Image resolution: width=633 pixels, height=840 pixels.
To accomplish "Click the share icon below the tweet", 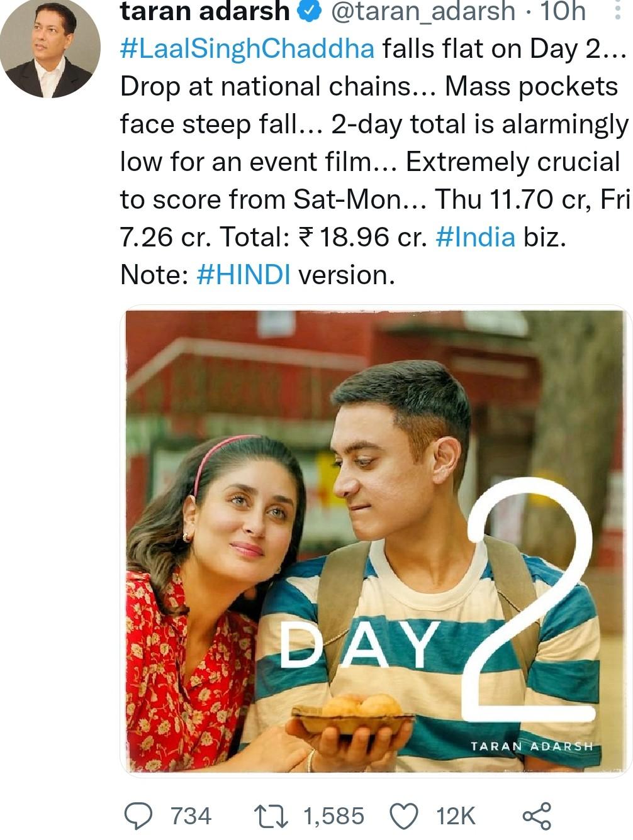I will coord(537,816).
